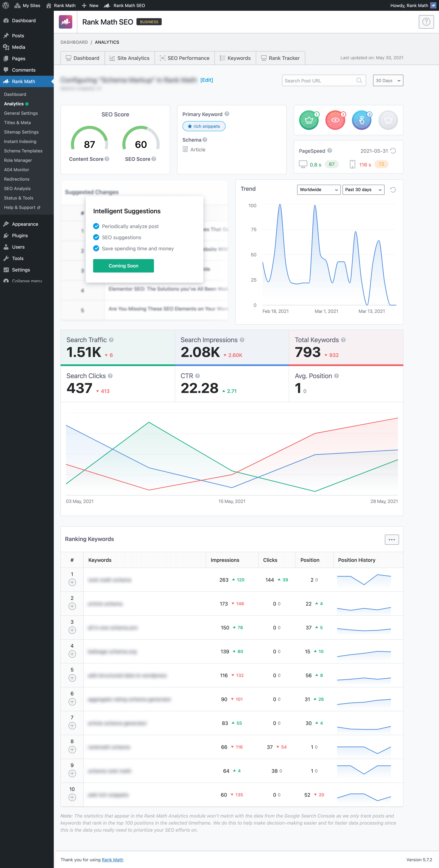Click the Search Traffic help icon
Screen dimensions: 439x868
pyautogui.click(x=111, y=340)
